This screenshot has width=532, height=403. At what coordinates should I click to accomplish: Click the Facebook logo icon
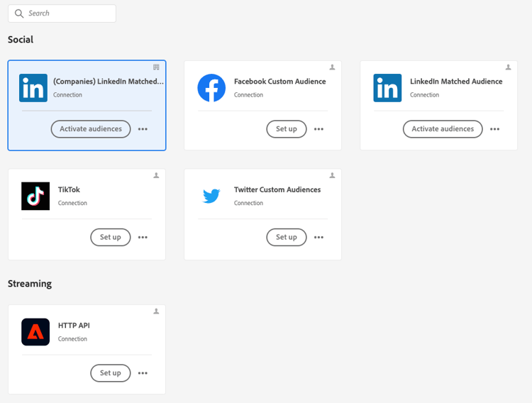coord(211,88)
